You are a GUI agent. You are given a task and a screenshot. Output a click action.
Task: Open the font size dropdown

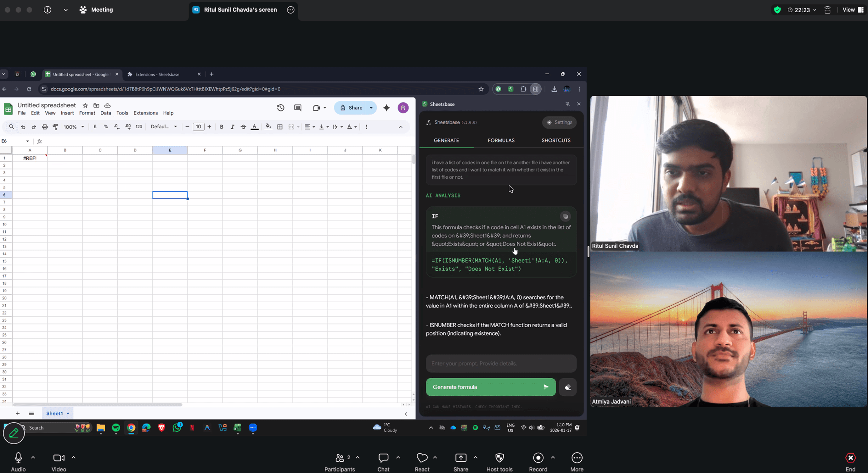tap(199, 126)
